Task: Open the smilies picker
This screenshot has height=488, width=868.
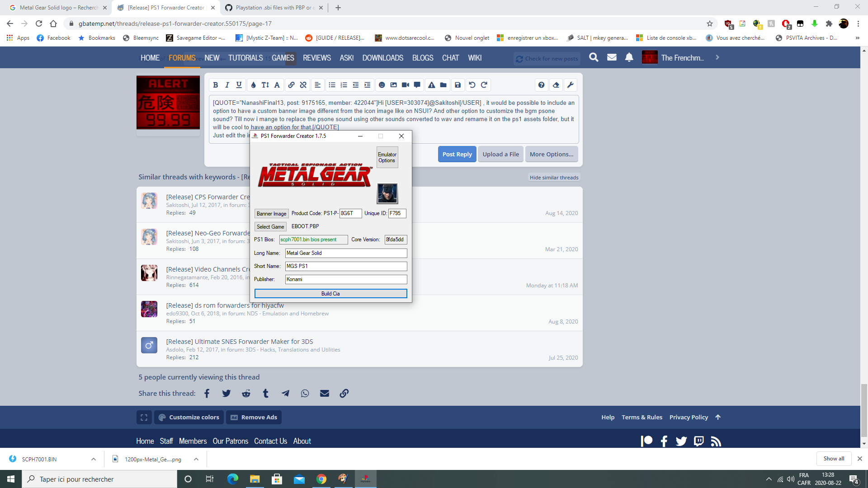Action: pos(382,85)
